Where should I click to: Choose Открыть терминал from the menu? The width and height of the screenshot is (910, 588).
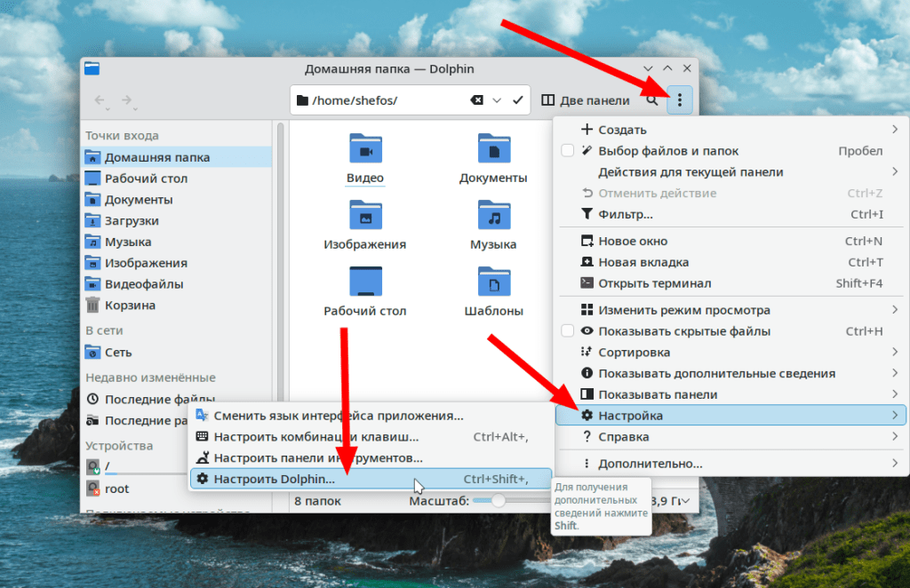point(654,283)
